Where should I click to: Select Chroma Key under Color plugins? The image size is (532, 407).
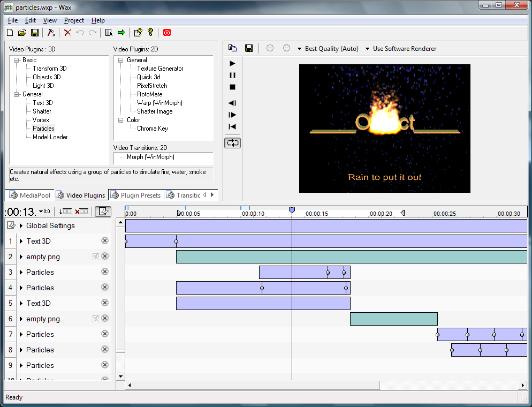pos(152,129)
